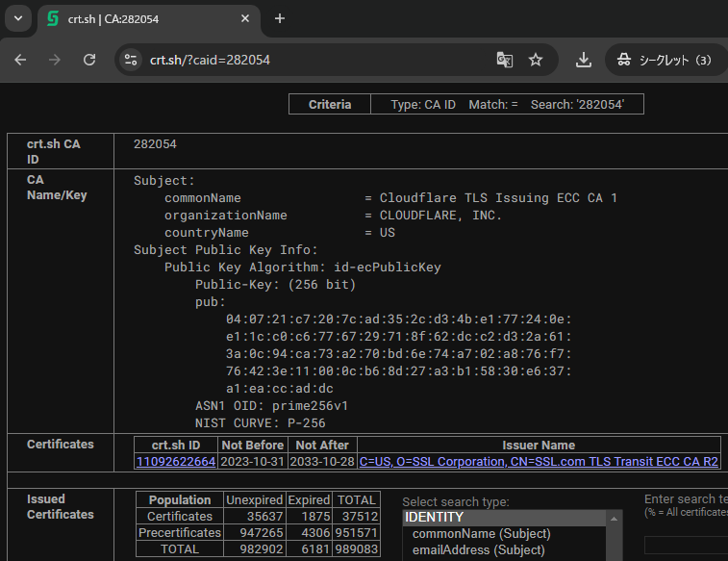Viewport: 728px width, 561px height.
Task: Select "Search: '282054'" criteria text
Action: coord(577,105)
